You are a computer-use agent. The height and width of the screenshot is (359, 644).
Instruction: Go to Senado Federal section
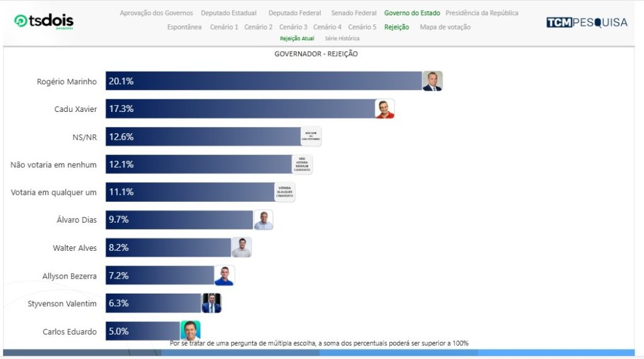[x=354, y=13]
